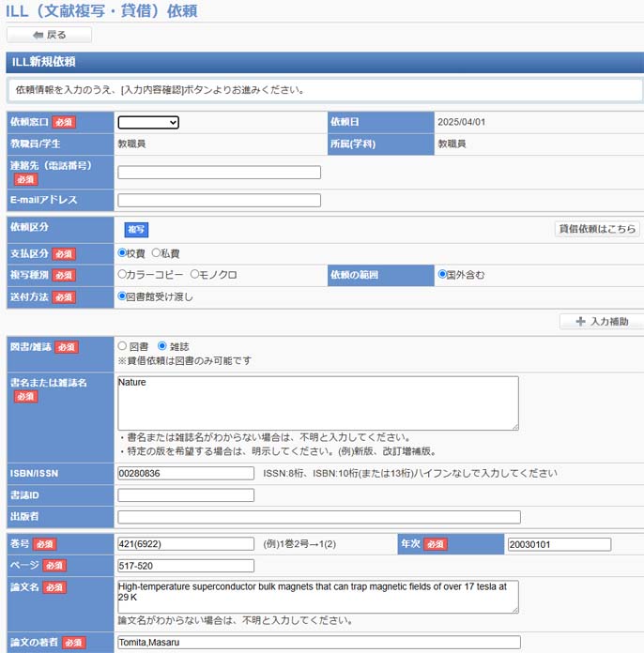This screenshot has height=653, width=644.
Task: Click the 年次 date field
Action: tap(559, 544)
